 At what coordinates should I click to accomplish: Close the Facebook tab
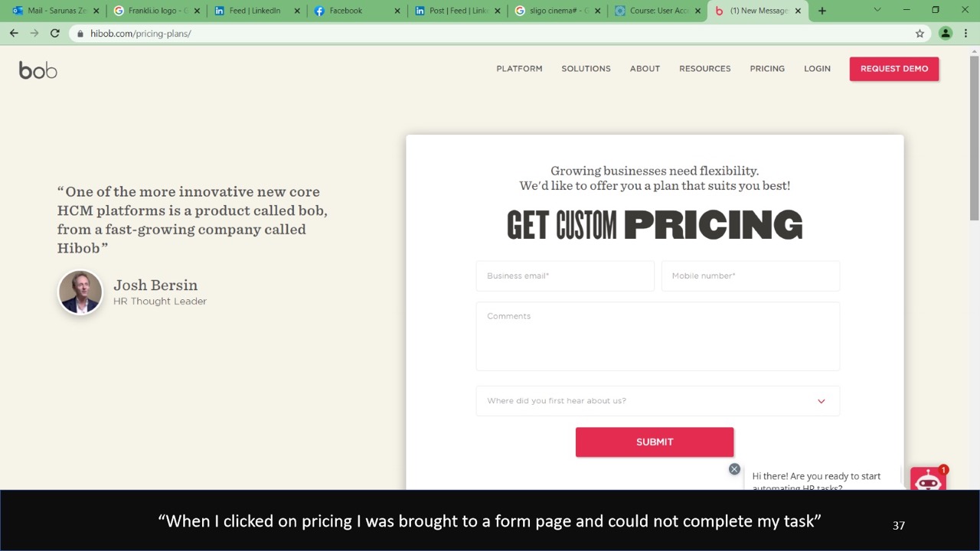(x=397, y=11)
